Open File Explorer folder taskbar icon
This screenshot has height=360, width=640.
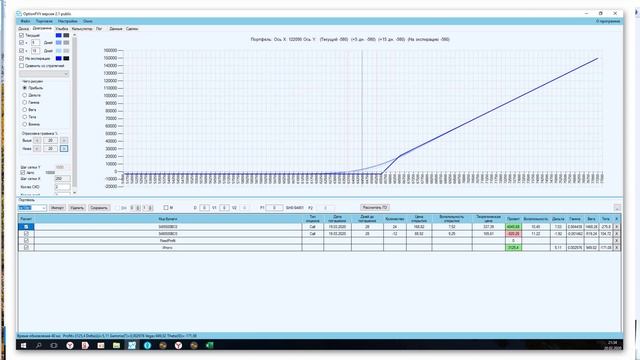pos(116,345)
